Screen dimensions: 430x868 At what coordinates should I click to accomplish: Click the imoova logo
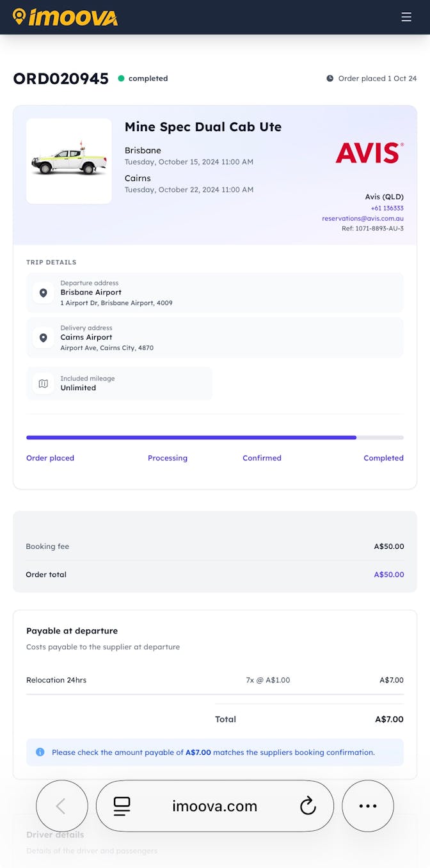point(65,17)
